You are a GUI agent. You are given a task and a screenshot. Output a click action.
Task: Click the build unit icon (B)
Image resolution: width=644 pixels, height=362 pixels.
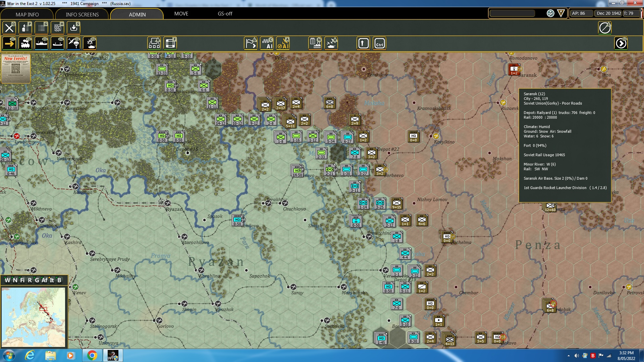point(154,43)
